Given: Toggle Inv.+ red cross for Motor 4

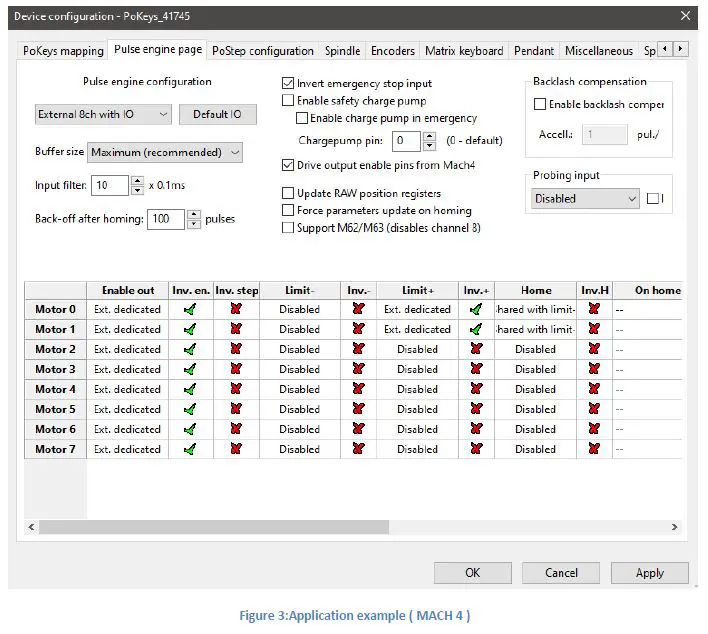Looking at the screenshot, I should pos(476,389).
